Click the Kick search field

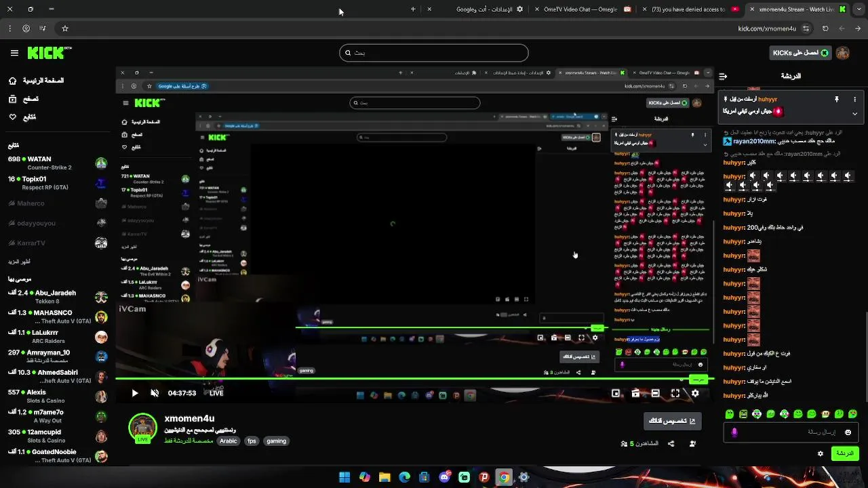[x=434, y=53]
